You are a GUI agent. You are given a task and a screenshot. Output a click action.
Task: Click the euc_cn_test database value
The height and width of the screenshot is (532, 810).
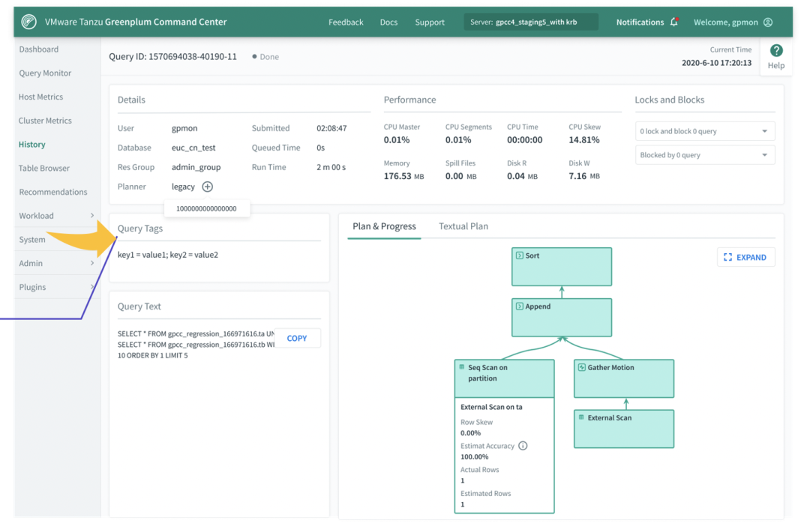coord(193,148)
